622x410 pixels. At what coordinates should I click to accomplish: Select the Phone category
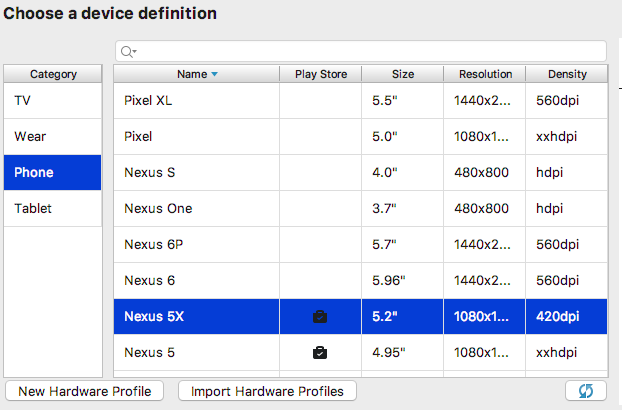(x=52, y=172)
